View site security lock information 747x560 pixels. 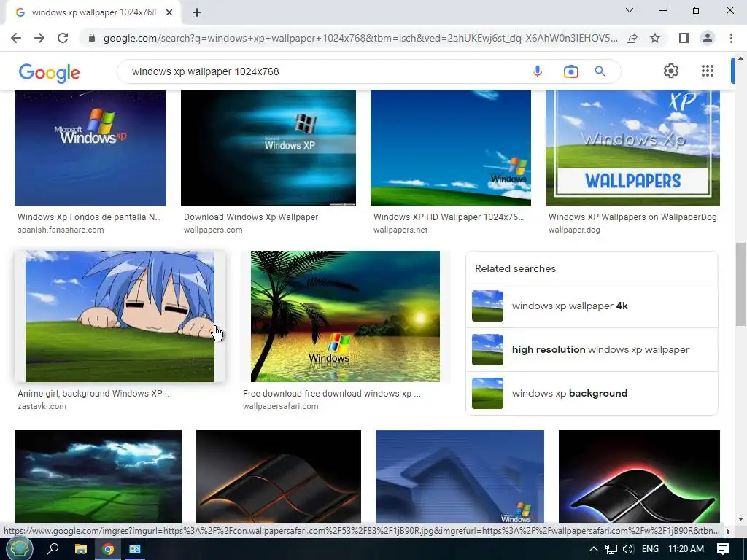(x=92, y=38)
